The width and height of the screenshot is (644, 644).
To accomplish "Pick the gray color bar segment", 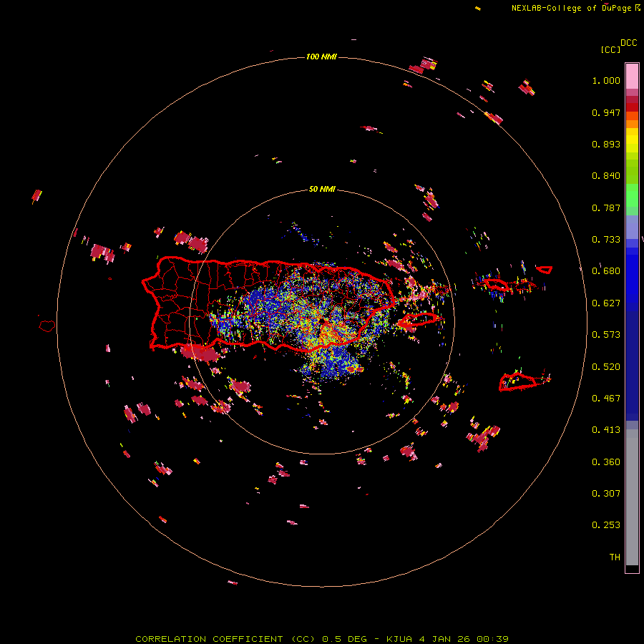I will click(632, 497).
